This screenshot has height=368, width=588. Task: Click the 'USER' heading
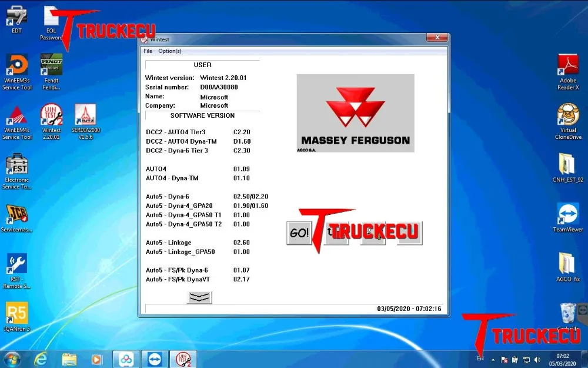pyautogui.click(x=202, y=65)
